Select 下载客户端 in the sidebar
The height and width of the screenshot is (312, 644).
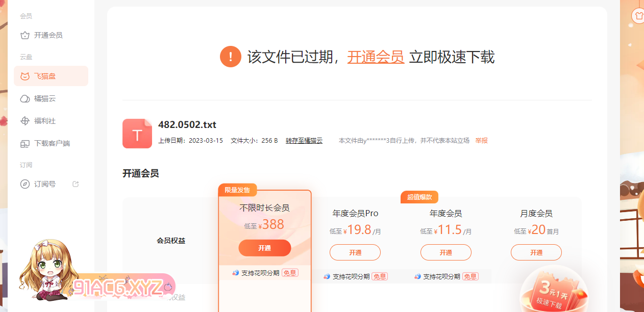pyautogui.click(x=52, y=143)
